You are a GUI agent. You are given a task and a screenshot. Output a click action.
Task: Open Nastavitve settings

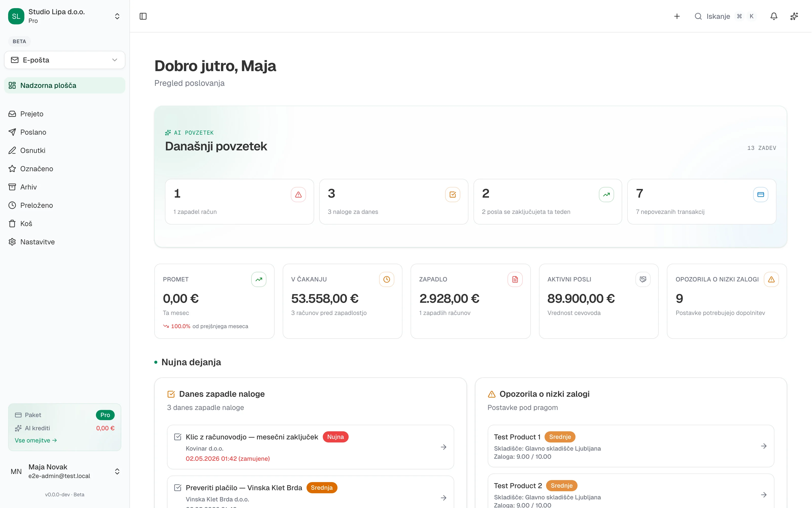pyautogui.click(x=65, y=242)
